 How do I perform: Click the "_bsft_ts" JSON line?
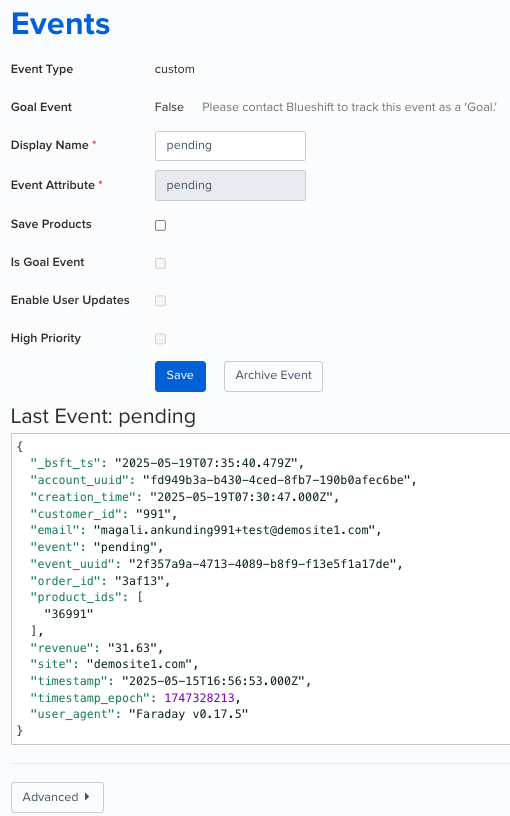167,463
